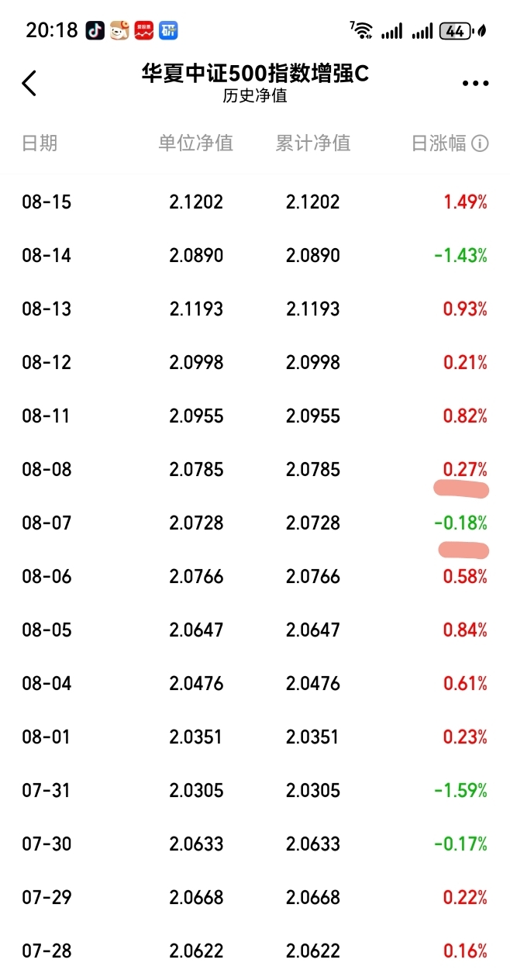Tap the TikTok icon in status bar
The image size is (510, 980).
tap(95, 31)
